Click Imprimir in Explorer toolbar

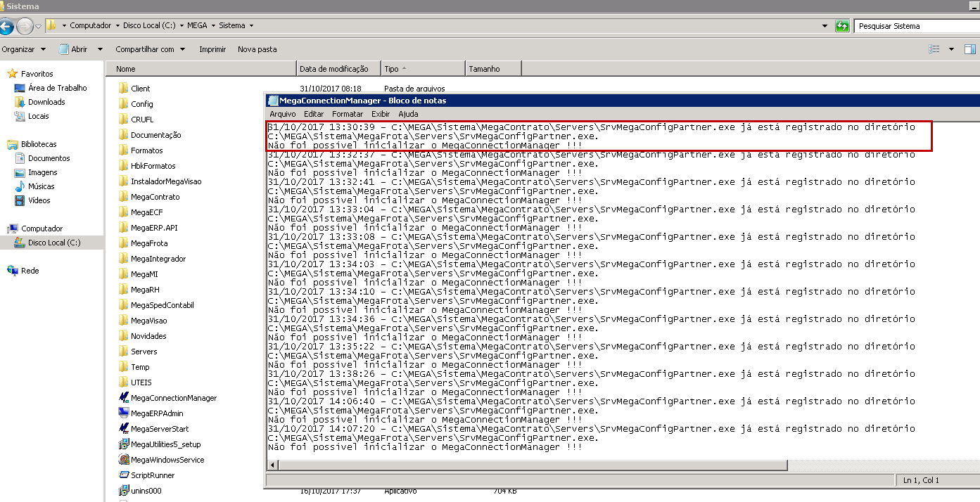[212, 49]
